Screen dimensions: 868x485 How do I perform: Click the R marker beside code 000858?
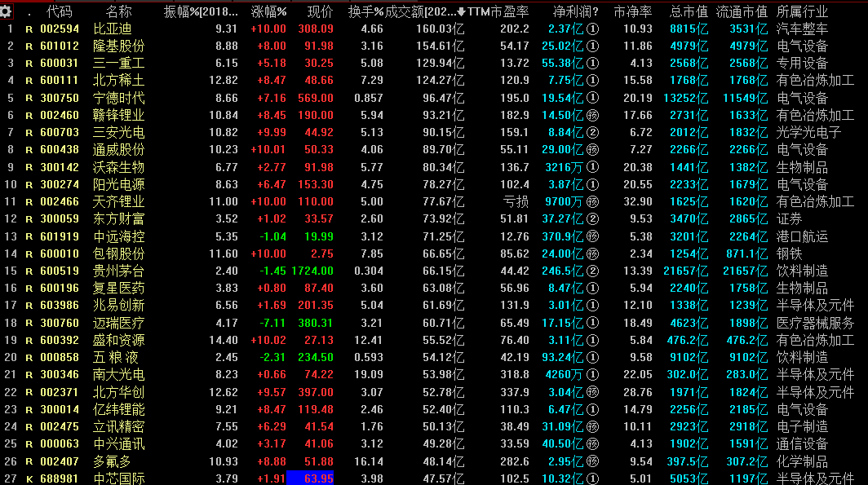pyautogui.click(x=29, y=358)
